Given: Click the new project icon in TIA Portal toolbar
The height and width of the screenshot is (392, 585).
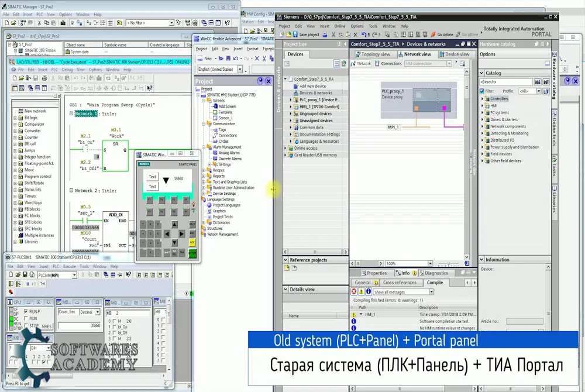Looking at the screenshot, I should point(282,35).
